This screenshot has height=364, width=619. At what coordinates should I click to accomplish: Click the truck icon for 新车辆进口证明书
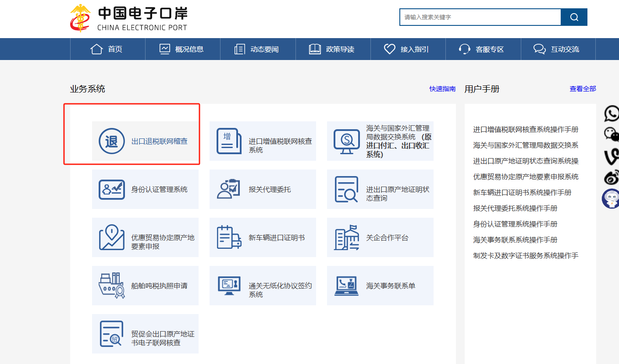[229, 237]
